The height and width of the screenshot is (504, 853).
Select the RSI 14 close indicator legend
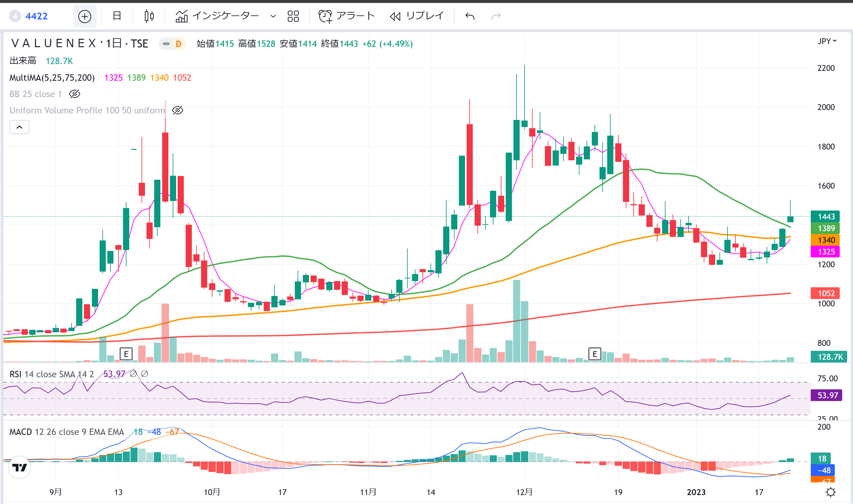click(52, 374)
